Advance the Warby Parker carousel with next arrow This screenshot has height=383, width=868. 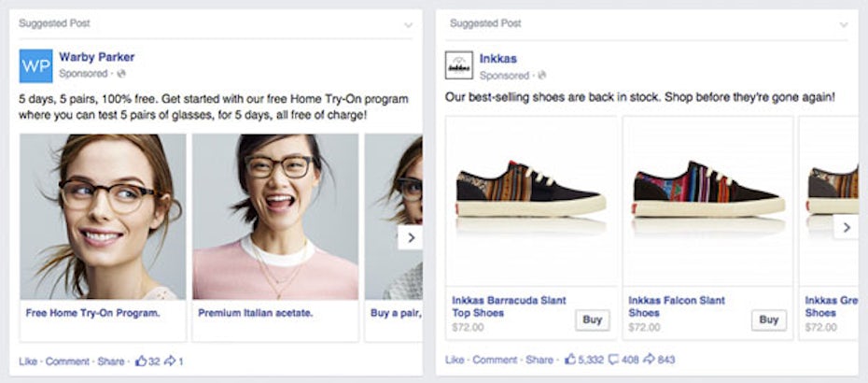tap(411, 238)
